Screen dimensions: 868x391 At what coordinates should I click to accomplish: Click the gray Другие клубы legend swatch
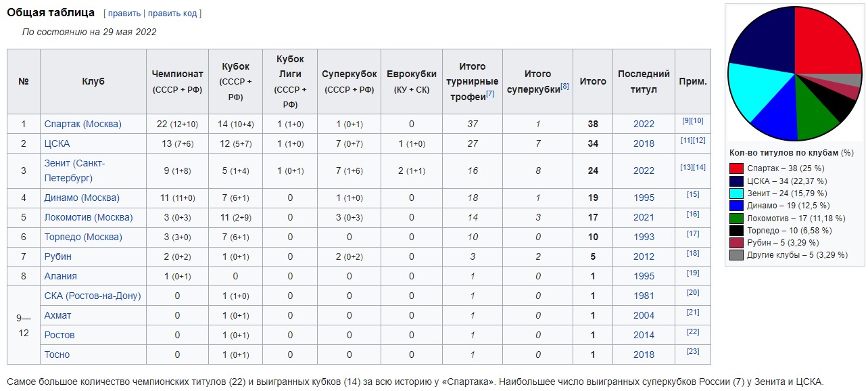coord(736,255)
